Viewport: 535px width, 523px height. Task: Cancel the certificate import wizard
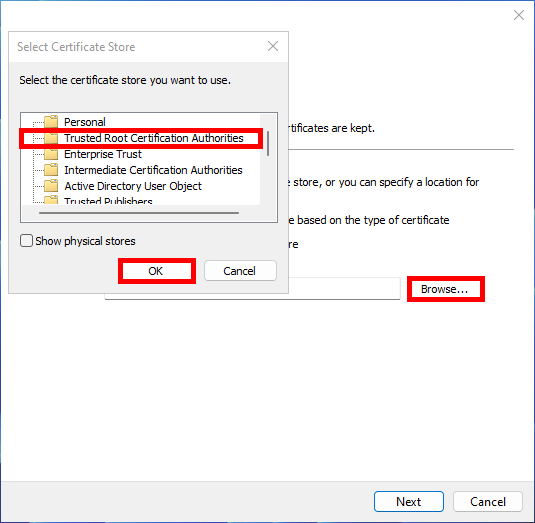coord(488,502)
